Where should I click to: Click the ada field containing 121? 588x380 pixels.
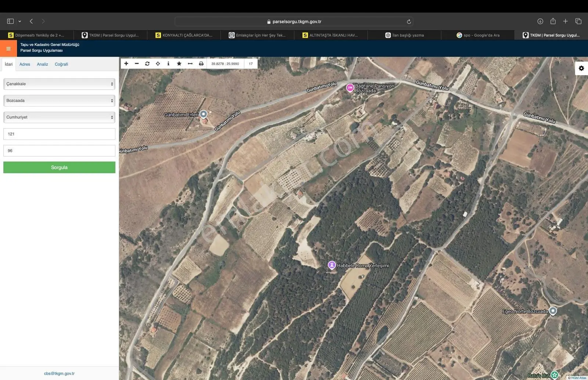59,134
